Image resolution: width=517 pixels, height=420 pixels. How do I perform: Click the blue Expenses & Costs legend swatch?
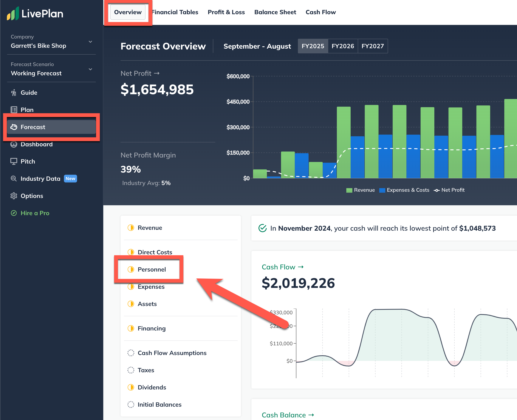382,190
